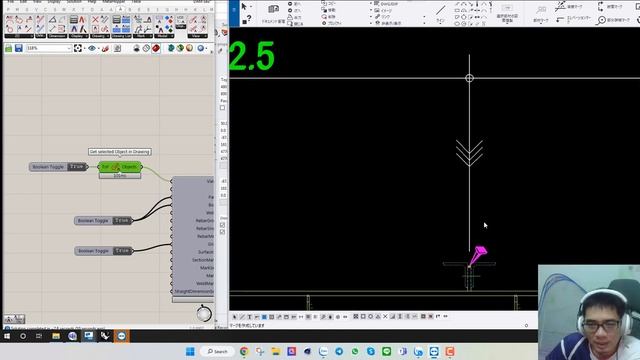Open file icon in Grasshopper toolbar
640x360 pixels.
click(x=8, y=48)
